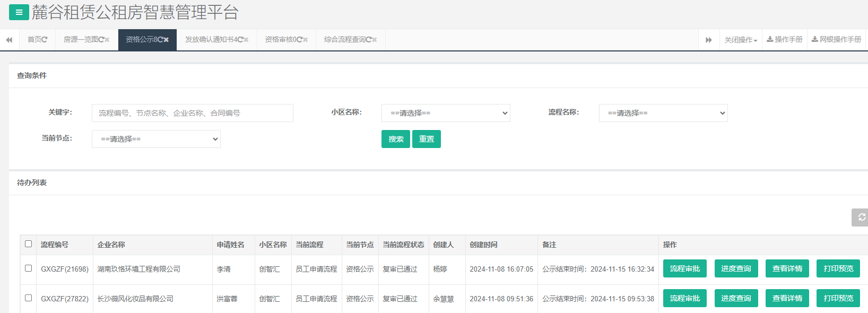Download the 网银操作手册 manual
Screen dimensions: 868x313
[x=836, y=40]
